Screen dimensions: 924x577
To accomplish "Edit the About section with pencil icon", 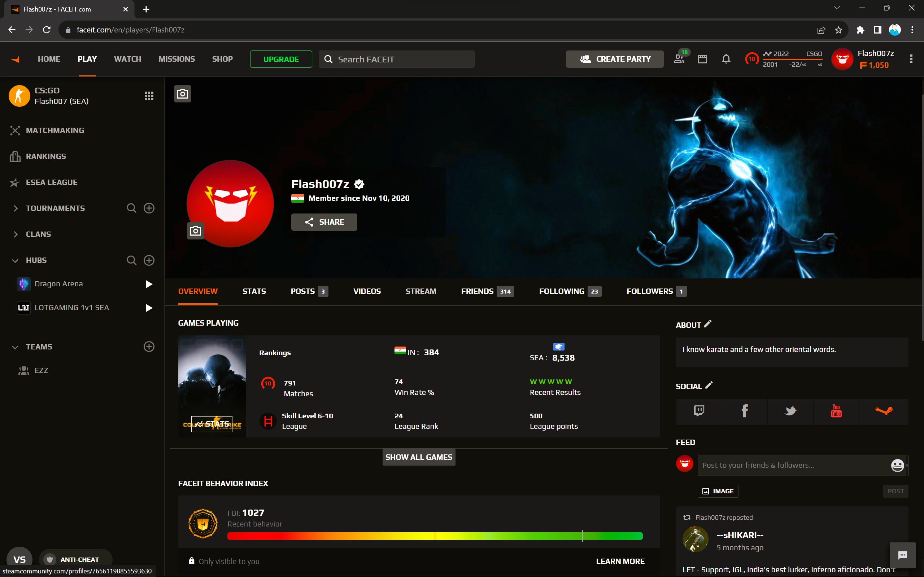I will click(707, 324).
